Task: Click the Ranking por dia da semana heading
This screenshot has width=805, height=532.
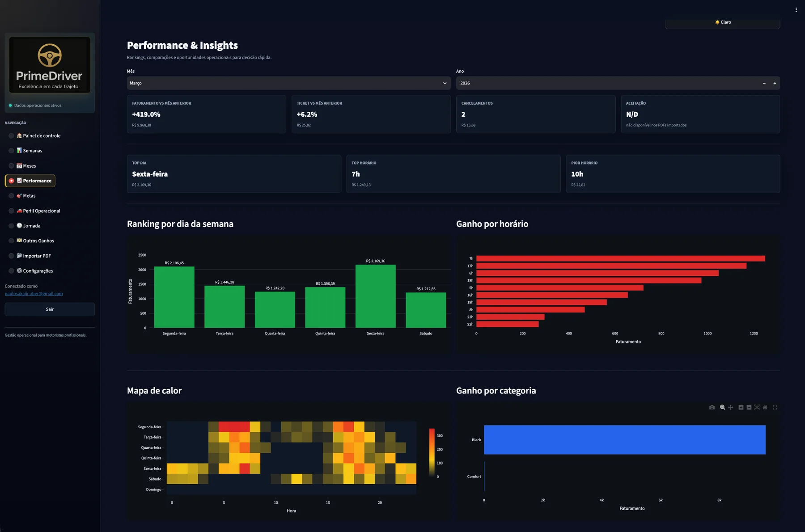Action: coord(180,224)
